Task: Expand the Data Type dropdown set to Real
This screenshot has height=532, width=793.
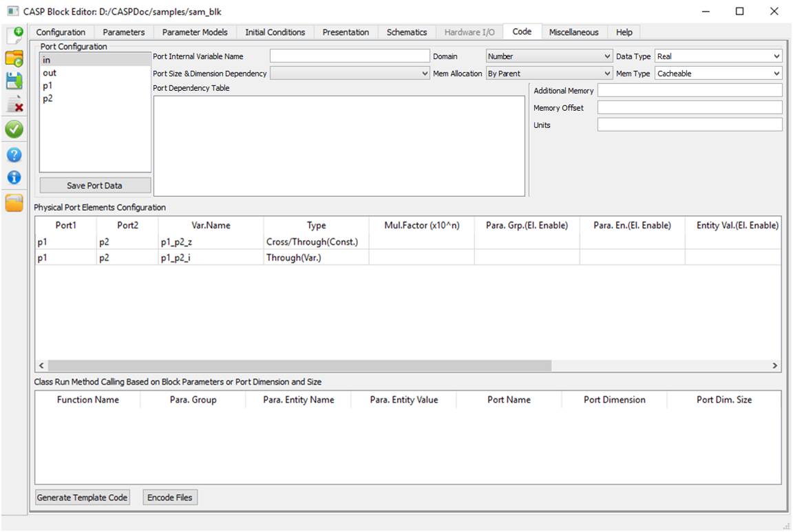Action: tap(718, 56)
